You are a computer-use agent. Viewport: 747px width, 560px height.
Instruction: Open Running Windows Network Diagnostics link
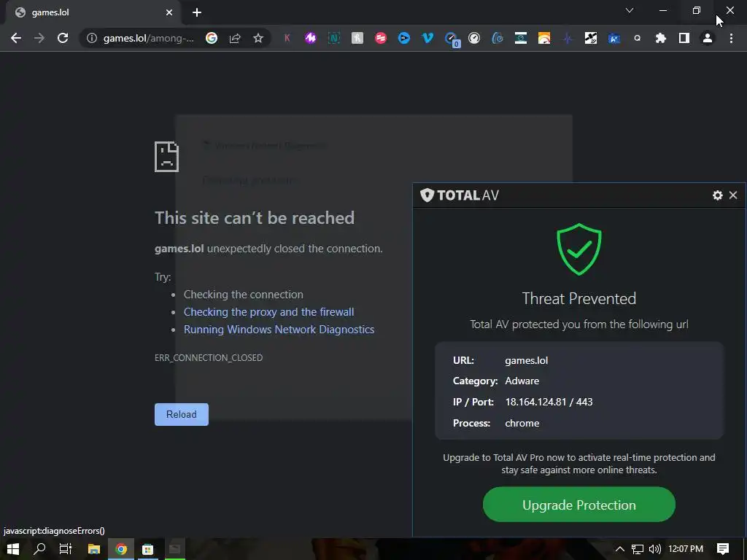[279, 330]
